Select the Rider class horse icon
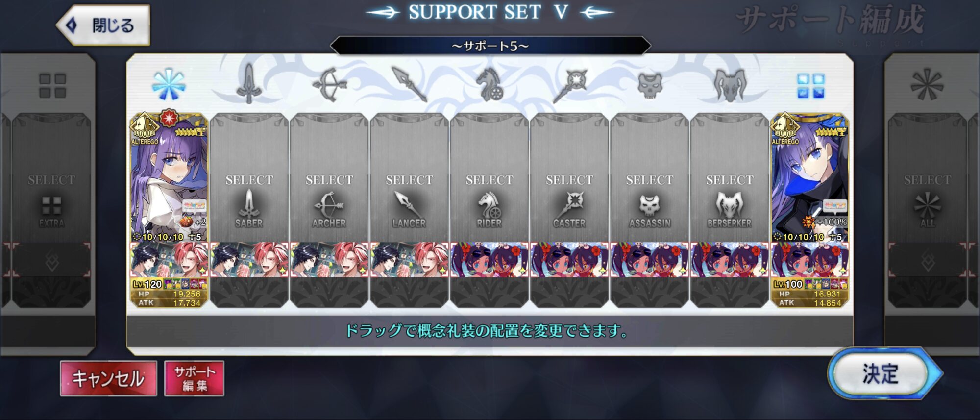Viewport: 980px width, 420px height. 489,84
